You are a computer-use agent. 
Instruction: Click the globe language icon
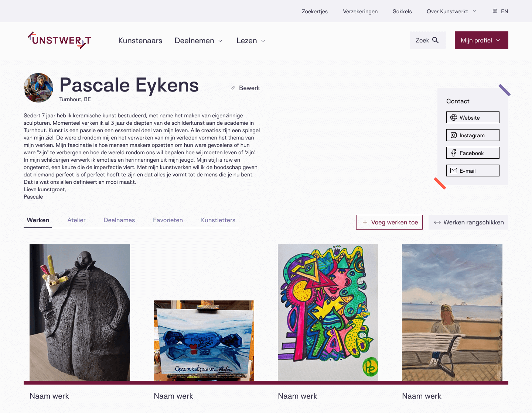click(x=495, y=11)
